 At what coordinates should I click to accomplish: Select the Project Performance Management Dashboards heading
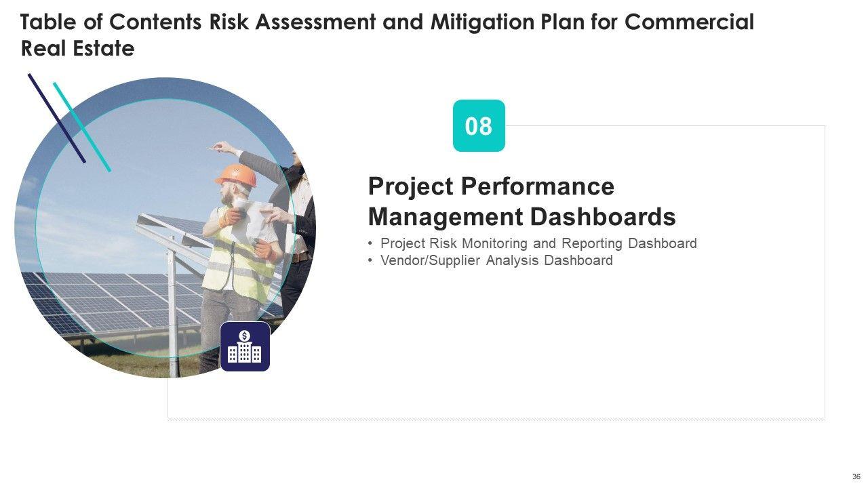click(521, 201)
